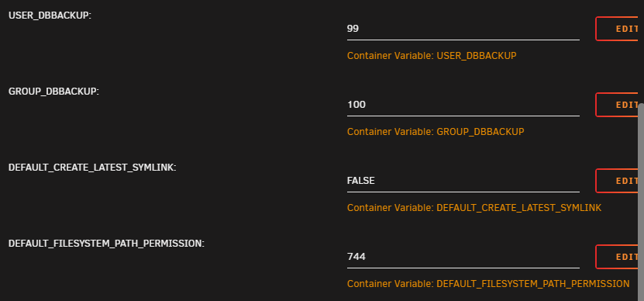
Task: Select the path permission field showing 744
Action: [463, 257]
